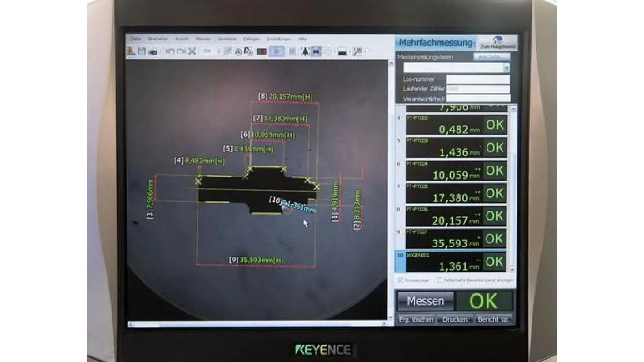This screenshot has width=644, height=362.
Task: Click the [3] 7,906mm vertical dimension label
Action: (150, 200)
